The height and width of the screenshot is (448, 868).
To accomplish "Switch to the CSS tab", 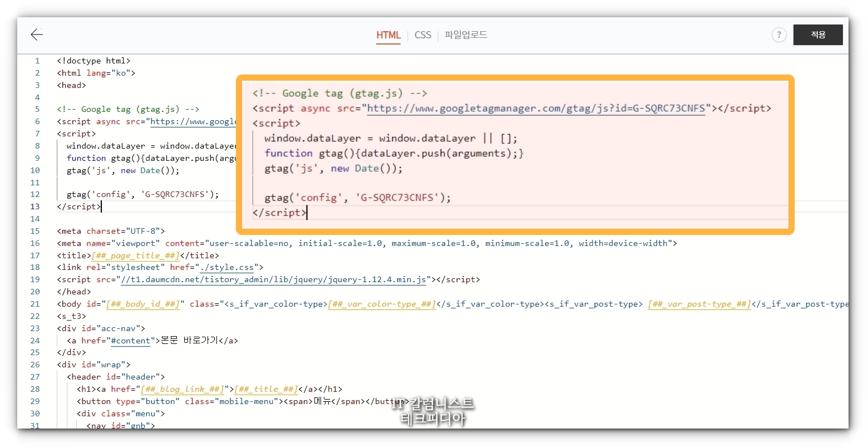I will pyautogui.click(x=423, y=35).
